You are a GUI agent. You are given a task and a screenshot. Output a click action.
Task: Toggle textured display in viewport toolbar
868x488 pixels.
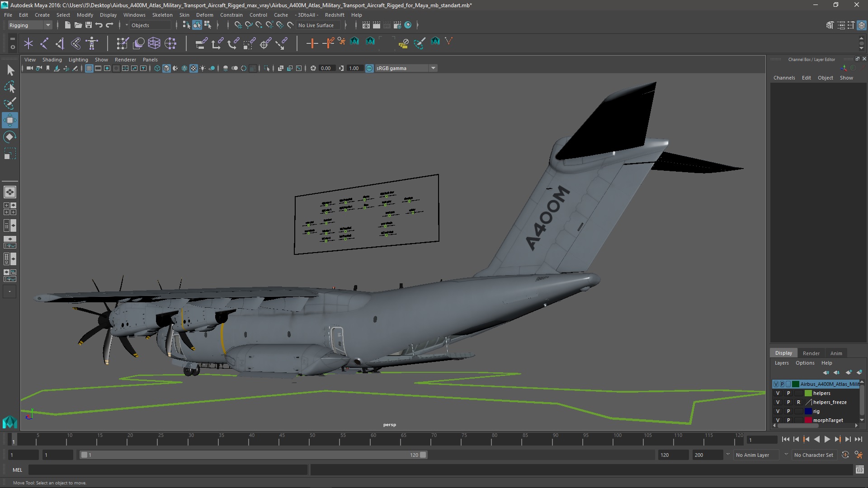[193, 68]
